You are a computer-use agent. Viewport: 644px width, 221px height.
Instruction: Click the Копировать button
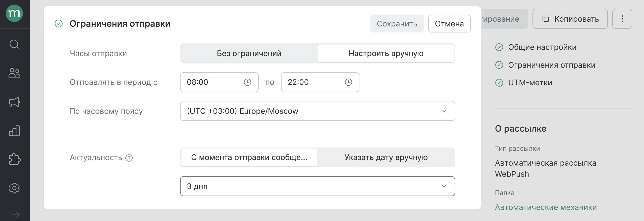point(570,19)
